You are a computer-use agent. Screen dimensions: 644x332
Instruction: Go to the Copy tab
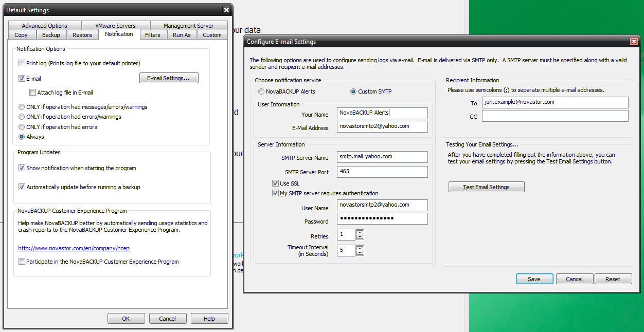pos(22,35)
